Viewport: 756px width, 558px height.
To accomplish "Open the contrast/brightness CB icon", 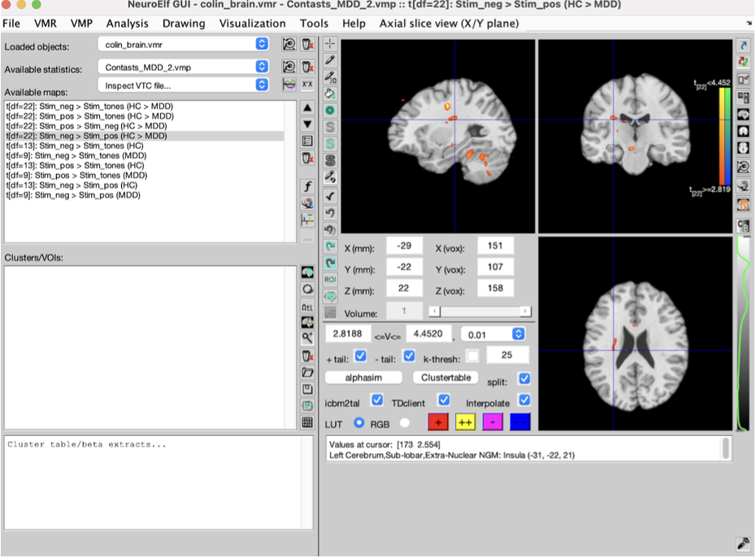I will (743, 225).
